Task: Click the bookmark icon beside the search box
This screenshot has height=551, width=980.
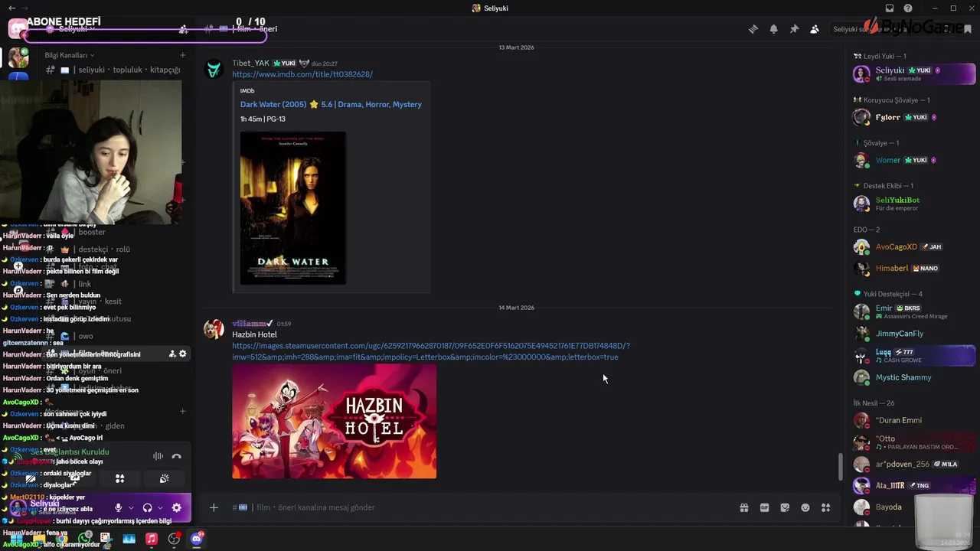Action: [x=968, y=29]
